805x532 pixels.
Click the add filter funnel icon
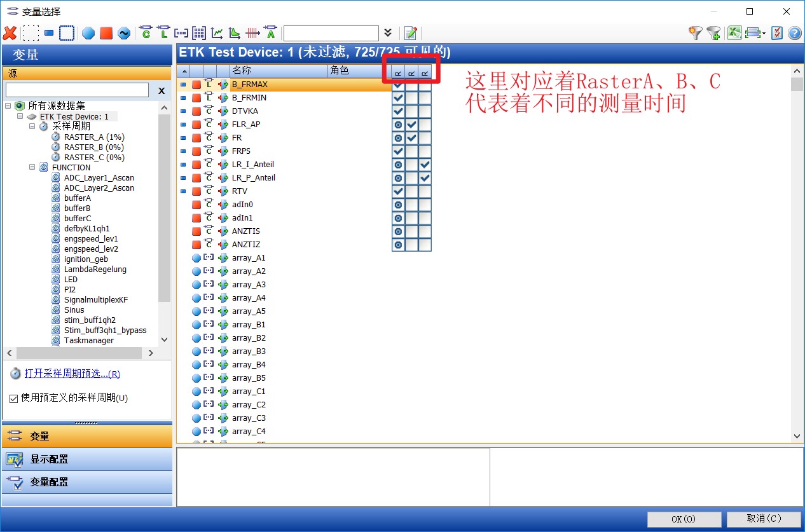point(713,32)
